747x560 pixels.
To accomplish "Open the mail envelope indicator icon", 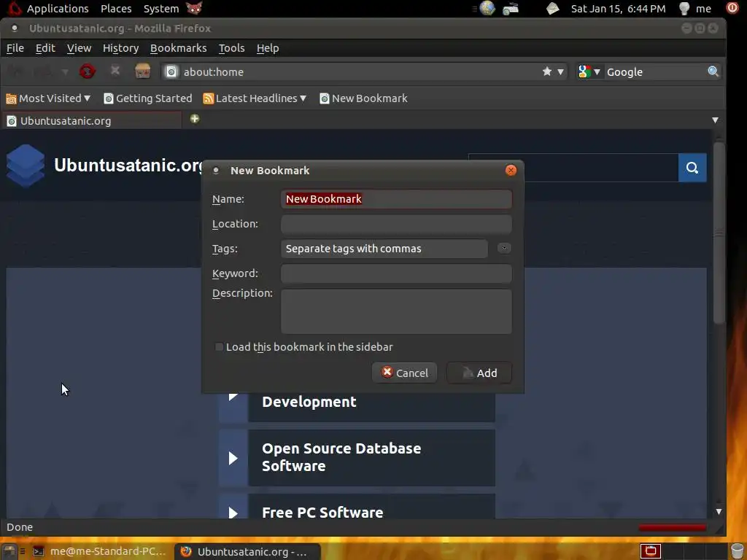I will (553, 8).
